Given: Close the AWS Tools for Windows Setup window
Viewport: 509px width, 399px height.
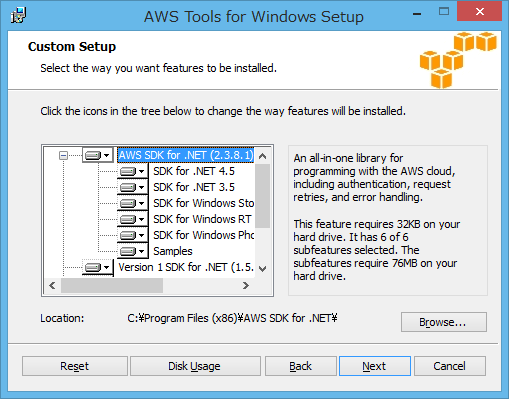Looking at the screenshot, I should coord(479,12).
